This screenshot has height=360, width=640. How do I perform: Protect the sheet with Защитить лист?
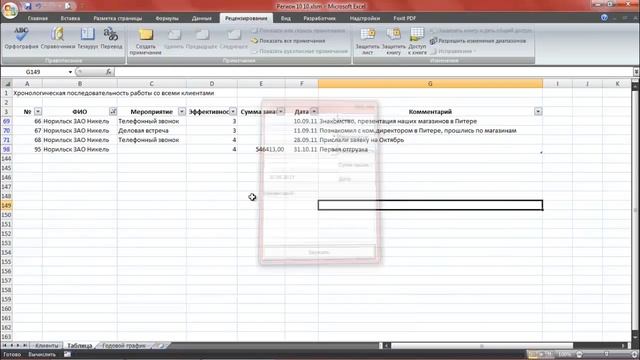[x=367, y=42]
